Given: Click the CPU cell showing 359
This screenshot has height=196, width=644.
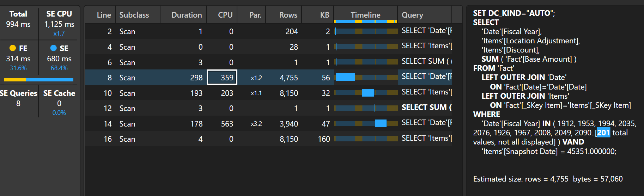Looking at the screenshot, I should 222,78.
